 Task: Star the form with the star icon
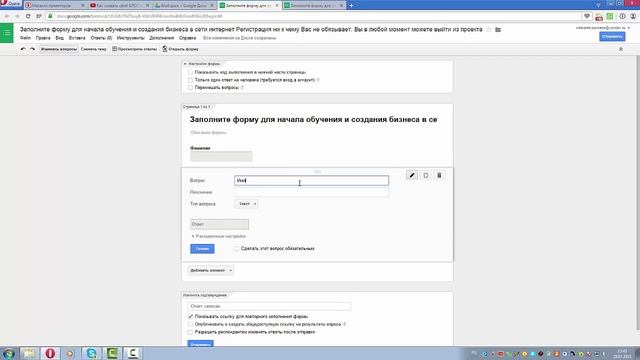pyautogui.click(x=489, y=29)
